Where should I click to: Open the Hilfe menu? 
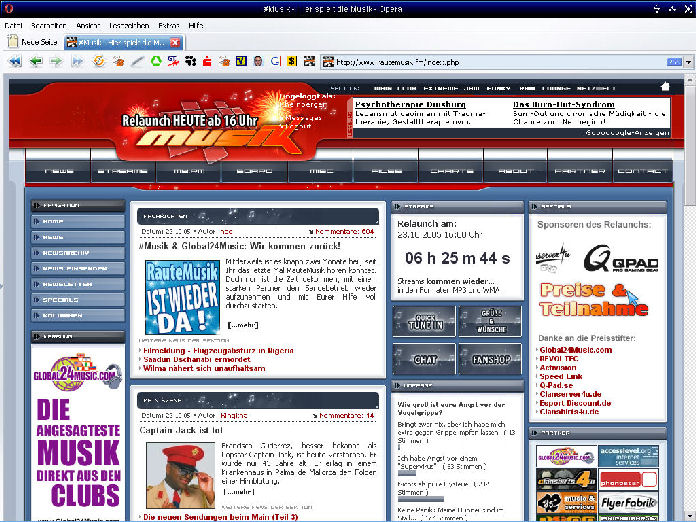[196, 25]
